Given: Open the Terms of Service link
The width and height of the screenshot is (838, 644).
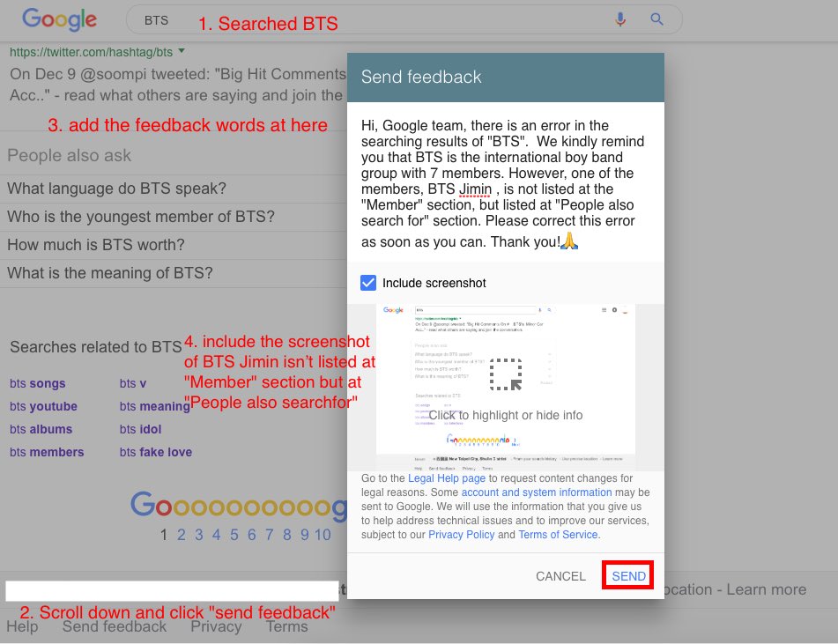Looking at the screenshot, I should pyautogui.click(x=558, y=535).
